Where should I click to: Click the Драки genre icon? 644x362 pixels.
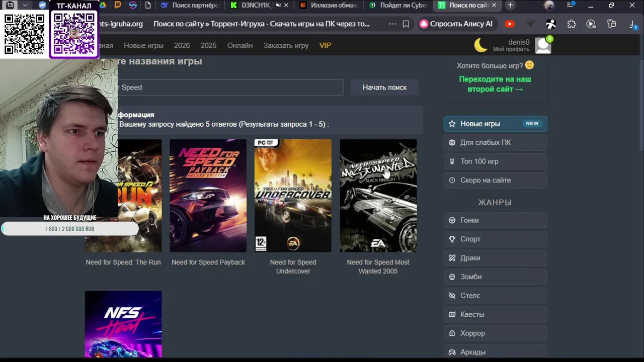pyautogui.click(x=452, y=258)
